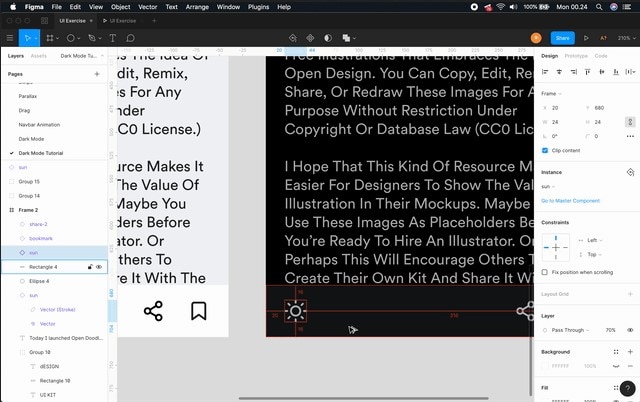640x402 pixels.
Task: Open the Top vertical constraint dropdown
Action: pos(595,254)
